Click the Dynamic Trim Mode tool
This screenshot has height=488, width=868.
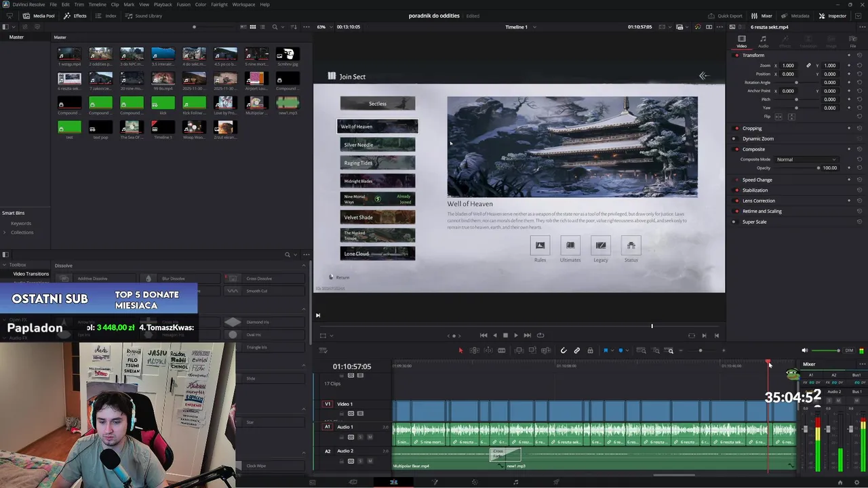488,350
